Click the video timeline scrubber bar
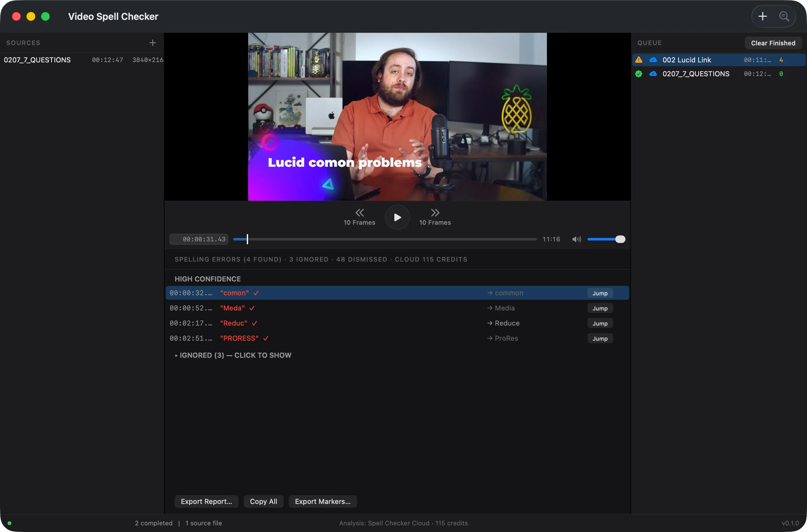 [x=385, y=240]
